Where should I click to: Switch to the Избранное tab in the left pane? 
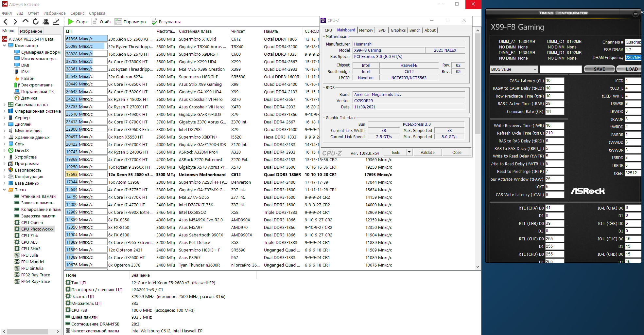point(31,31)
